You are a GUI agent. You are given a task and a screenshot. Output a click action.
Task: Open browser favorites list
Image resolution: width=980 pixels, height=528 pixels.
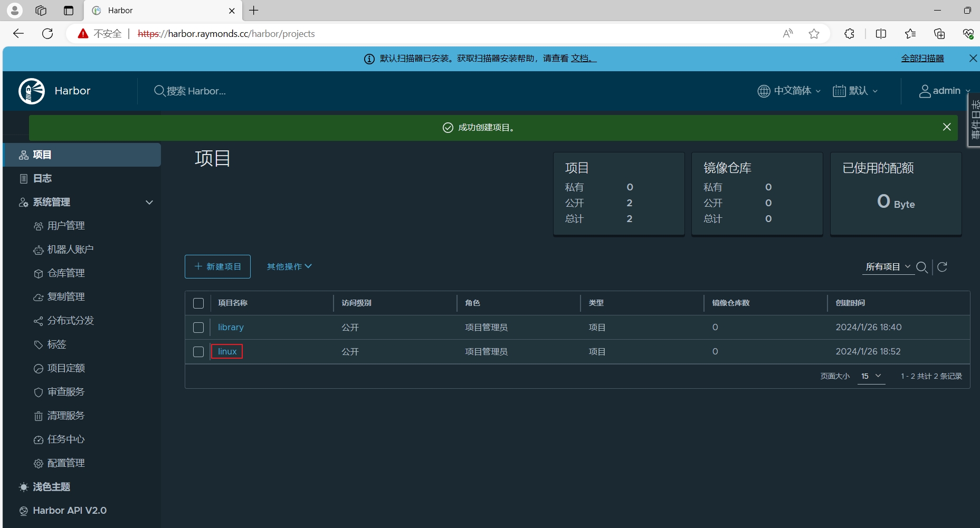pyautogui.click(x=910, y=34)
